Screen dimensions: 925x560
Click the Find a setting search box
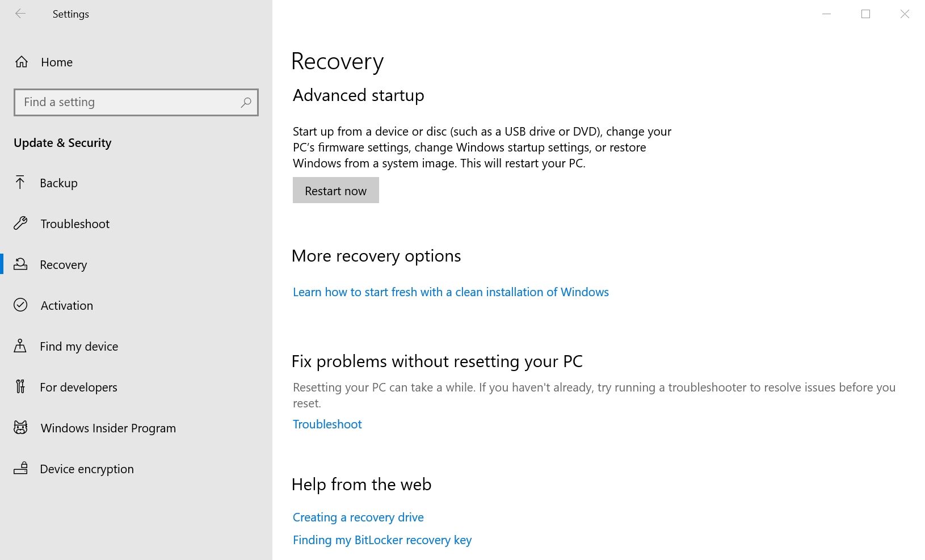pos(136,102)
